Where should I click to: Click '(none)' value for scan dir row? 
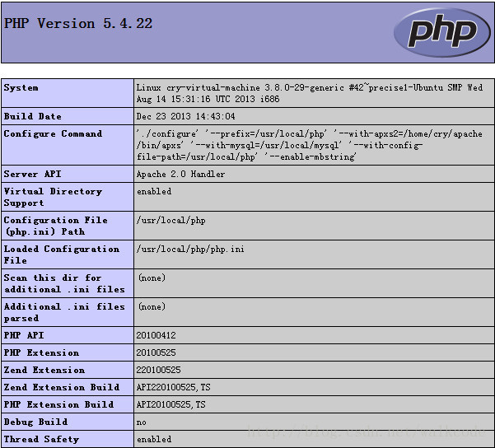(152, 278)
